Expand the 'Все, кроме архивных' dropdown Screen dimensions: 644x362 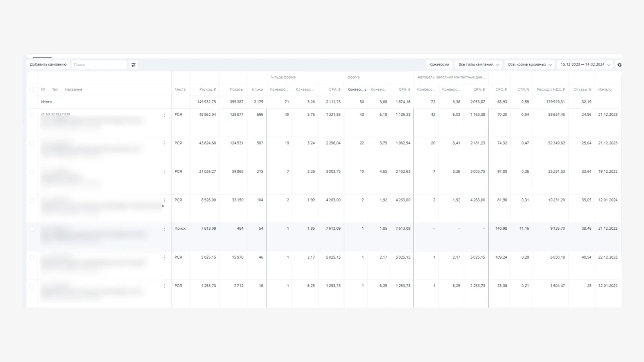[530, 65]
